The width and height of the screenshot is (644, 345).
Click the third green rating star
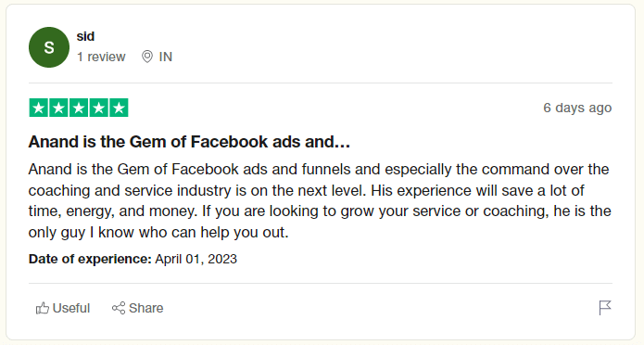79,108
